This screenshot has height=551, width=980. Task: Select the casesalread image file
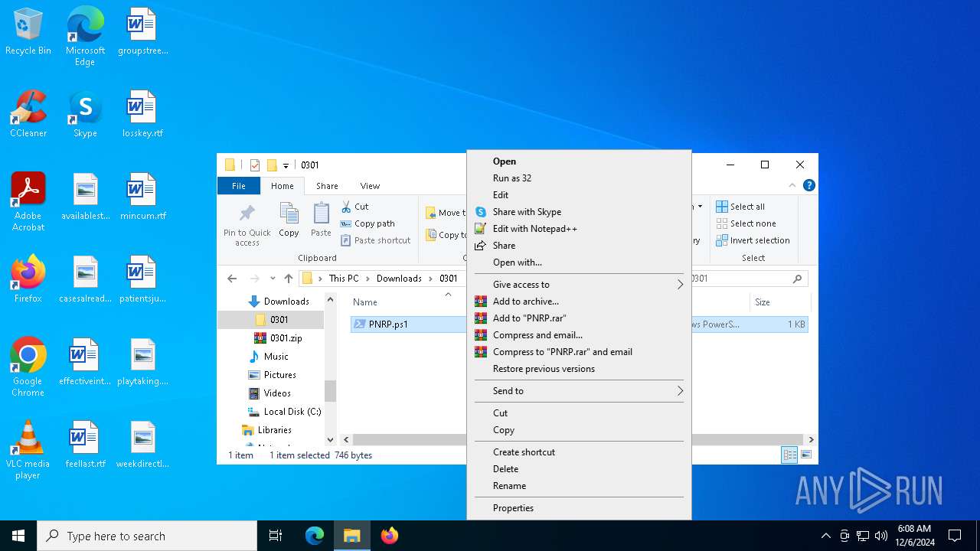click(85, 279)
